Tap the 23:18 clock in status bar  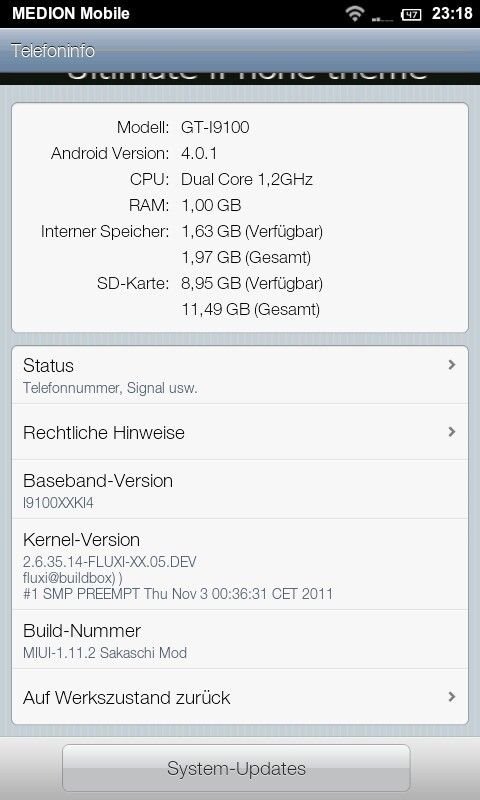452,13
